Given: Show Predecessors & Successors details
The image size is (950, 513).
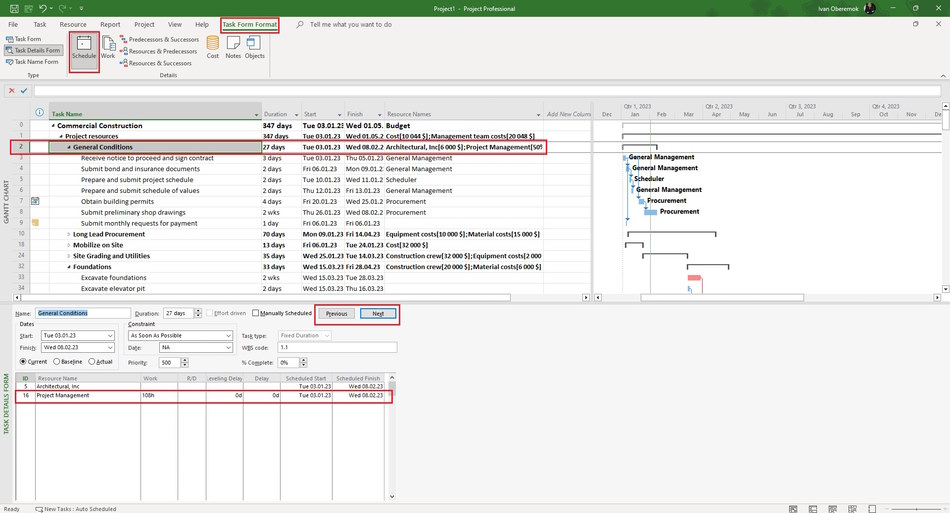Looking at the screenshot, I should pyautogui.click(x=159, y=39).
